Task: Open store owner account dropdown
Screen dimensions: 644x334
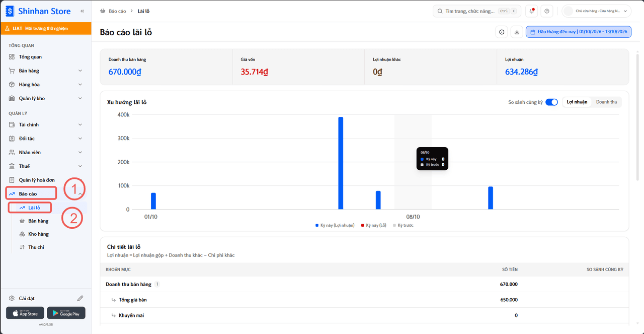Action: point(597,11)
